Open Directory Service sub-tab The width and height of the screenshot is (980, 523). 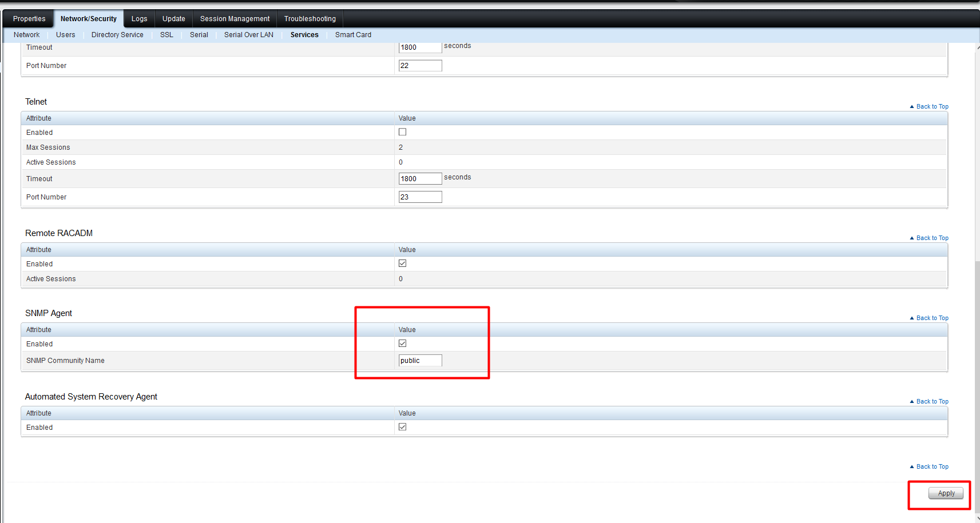tap(117, 35)
